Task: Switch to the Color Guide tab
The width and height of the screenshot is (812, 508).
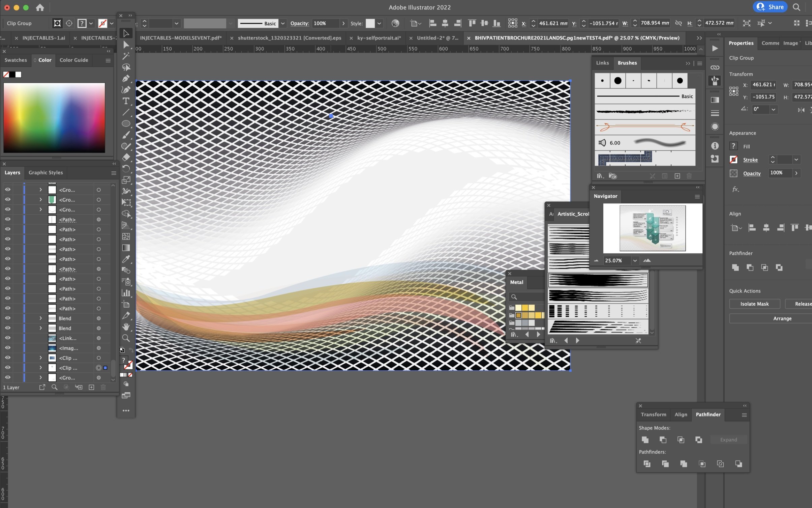Action: [x=74, y=60]
